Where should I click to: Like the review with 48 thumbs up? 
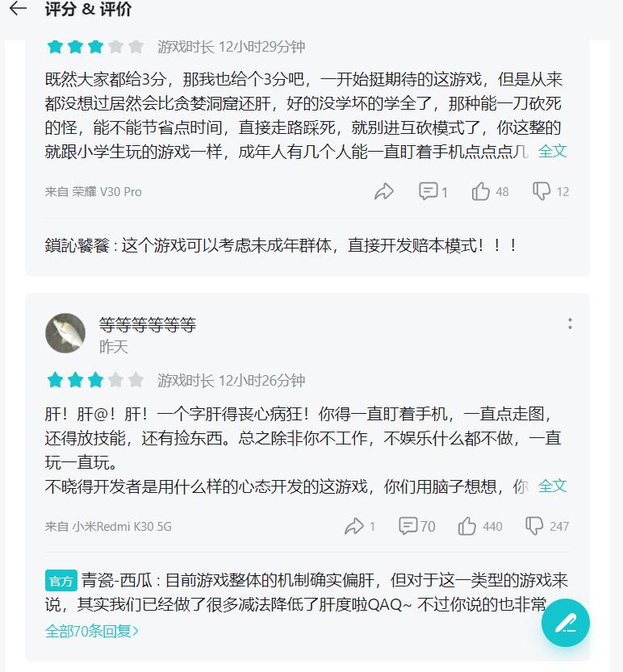(490, 191)
